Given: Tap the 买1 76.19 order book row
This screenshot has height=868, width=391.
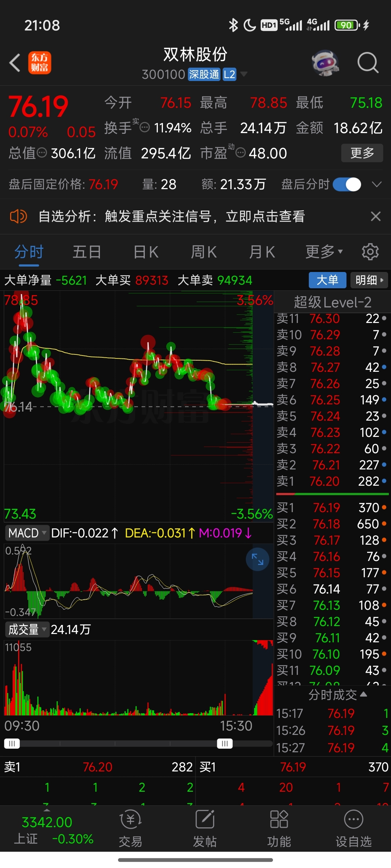Looking at the screenshot, I should [332, 507].
